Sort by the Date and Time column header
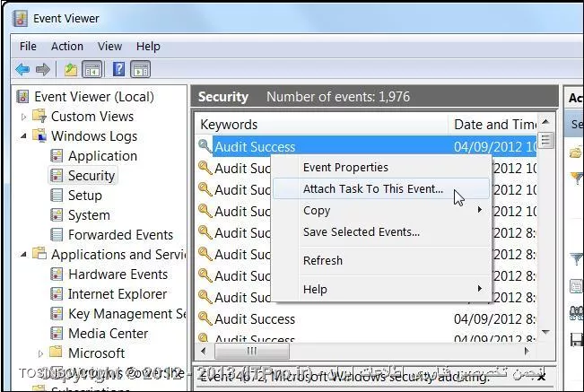Image resolution: width=584 pixels, height=392 pixels. click(492, 125)
